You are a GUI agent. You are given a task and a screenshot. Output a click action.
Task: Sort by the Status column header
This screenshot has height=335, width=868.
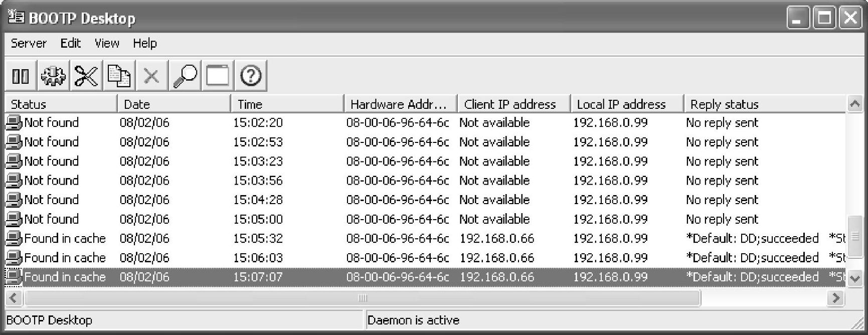click(61, 104)
